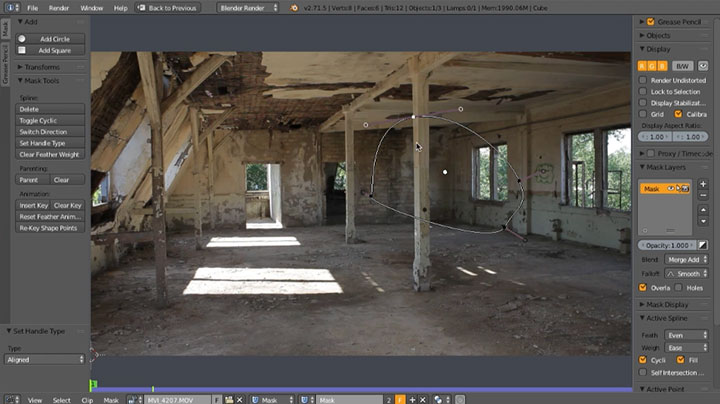Click Reset Feather Animation button
The height and width of the screenshot is (404, 720).
50,217
